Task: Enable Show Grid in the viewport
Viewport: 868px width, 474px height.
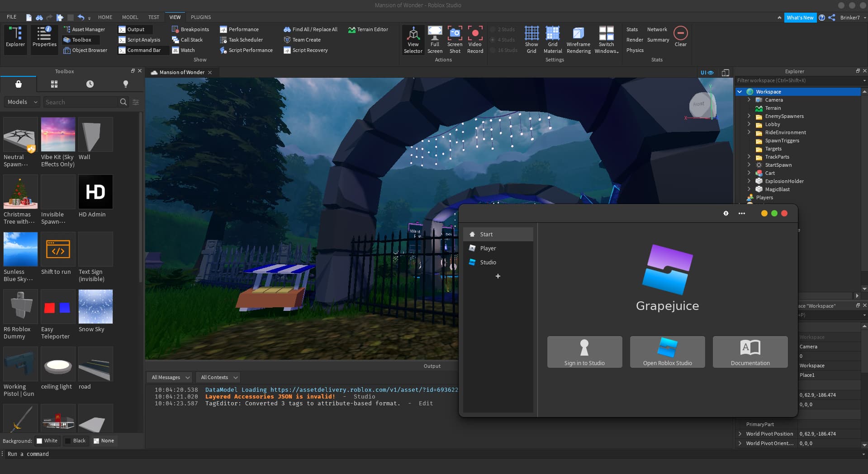Action: (x=531, y=39)
